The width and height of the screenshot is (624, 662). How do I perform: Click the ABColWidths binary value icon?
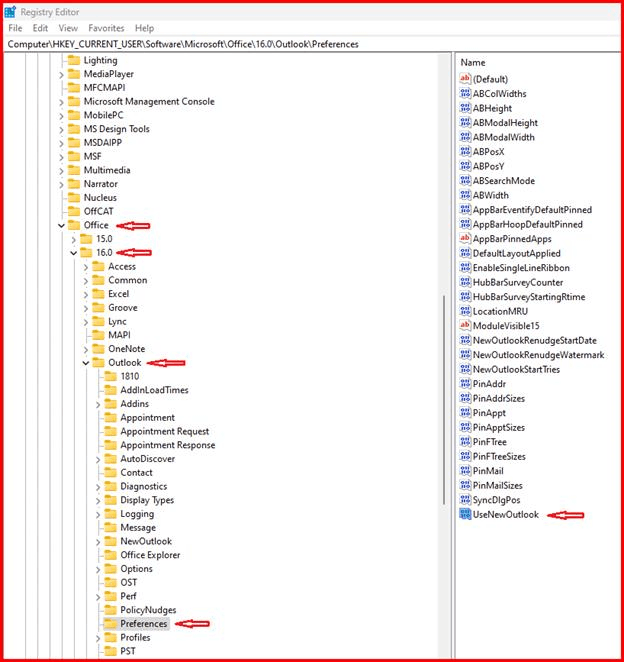(x=465, y=93)
